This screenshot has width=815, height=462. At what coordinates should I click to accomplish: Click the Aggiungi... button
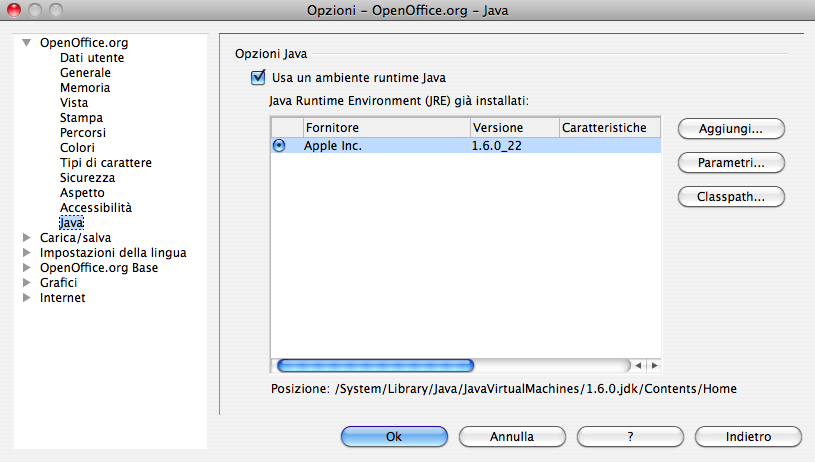tap(730, 129)
